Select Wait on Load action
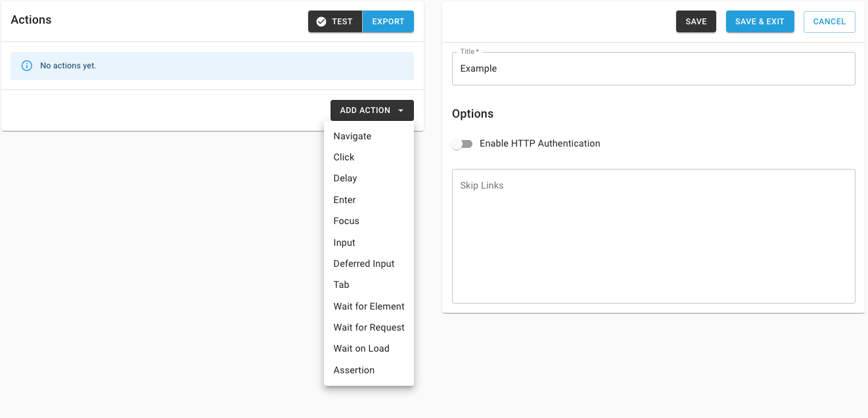 point(362,348)
